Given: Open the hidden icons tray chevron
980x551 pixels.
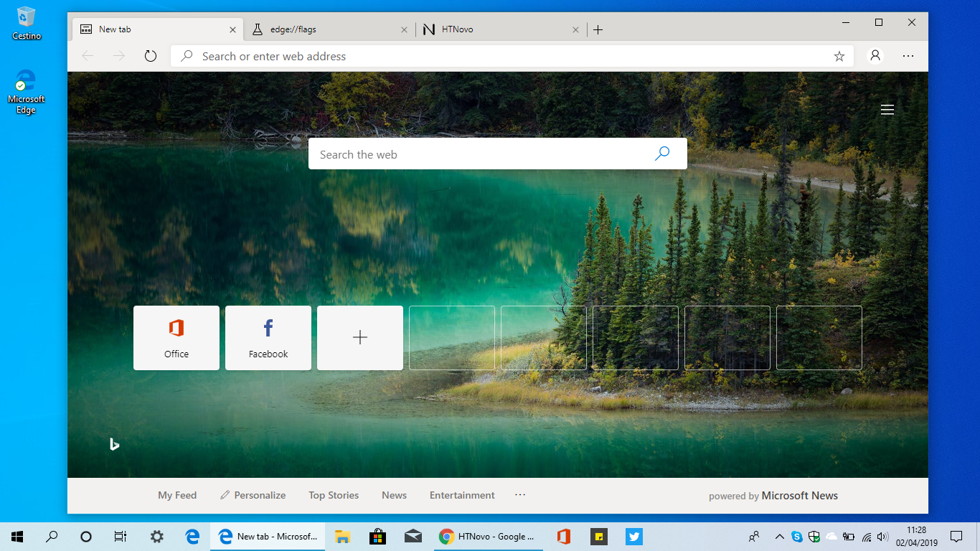Looking at the screenshot, I should tap(778, 536).
